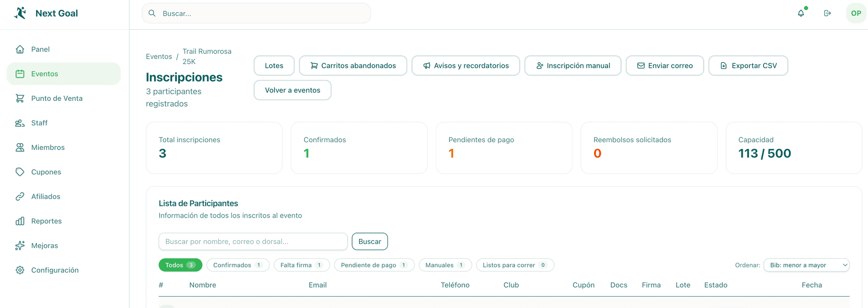Select the Todos filter chip
Viewport: 868px width, 308px height.
point(180,265)
